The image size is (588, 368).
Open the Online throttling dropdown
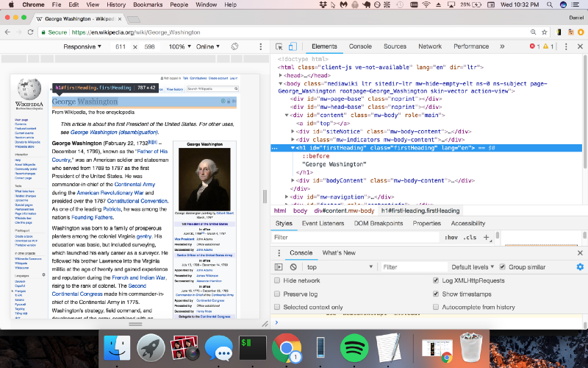coord(208,46)
